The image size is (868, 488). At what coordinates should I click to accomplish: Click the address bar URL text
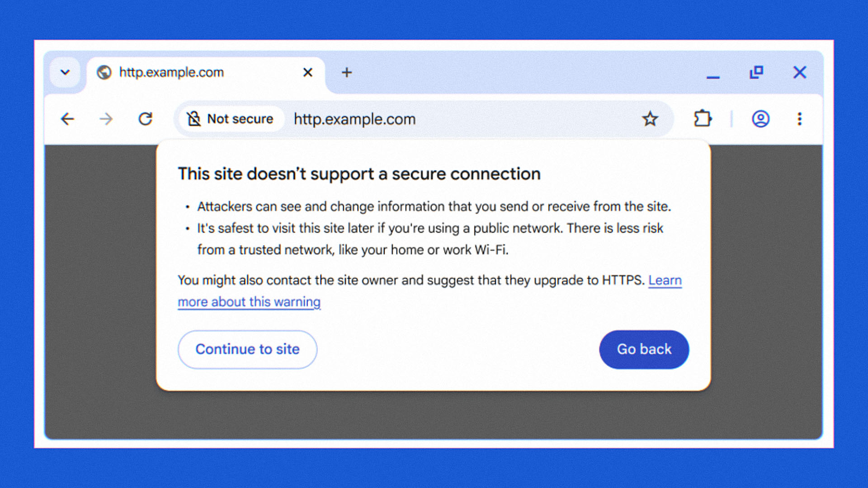(354, 119)
